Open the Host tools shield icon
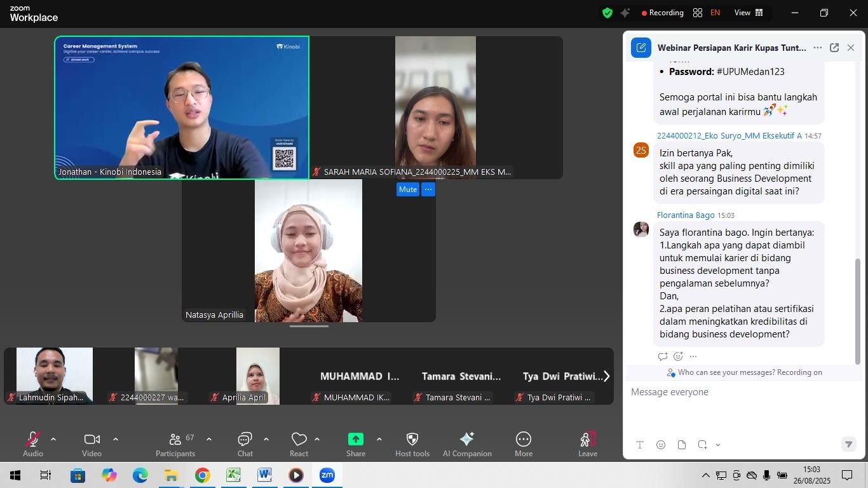The height and width of the screenshot is (488, 868). (x=412, y=444)
